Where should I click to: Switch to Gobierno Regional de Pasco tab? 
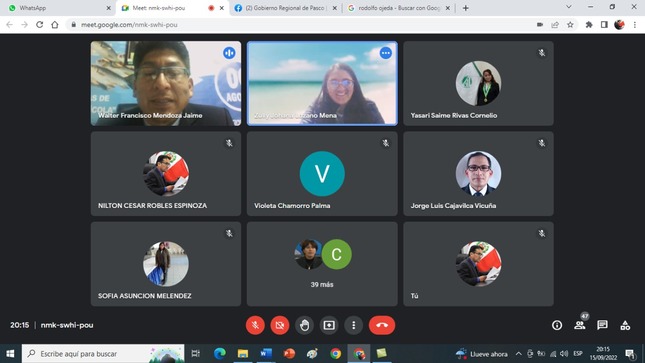point(286,8)
